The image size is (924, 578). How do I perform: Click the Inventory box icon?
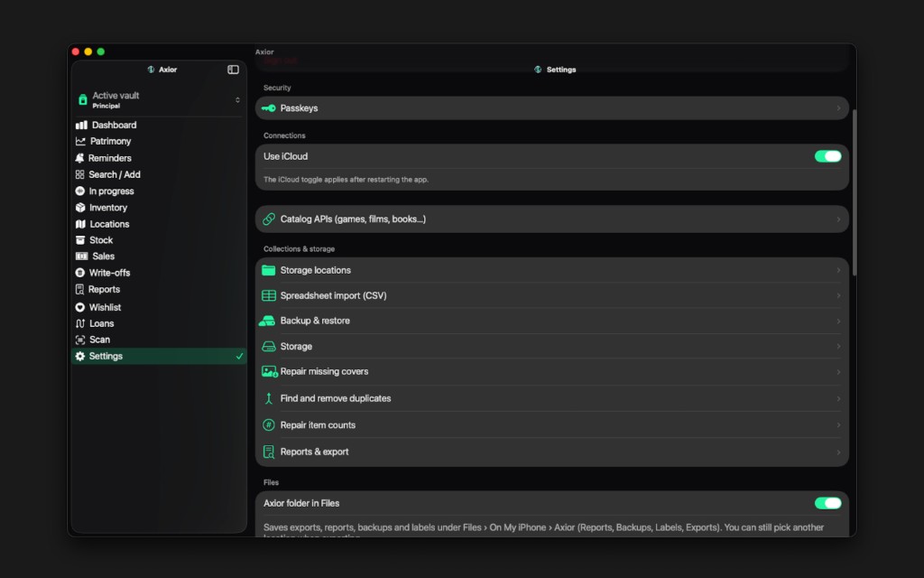80,208
